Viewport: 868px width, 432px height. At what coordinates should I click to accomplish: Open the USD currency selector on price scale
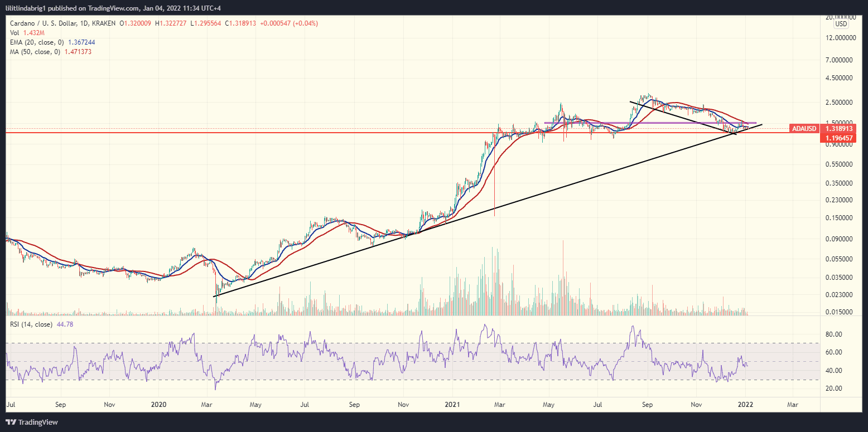pyautogui.click(x=841, y=23)
